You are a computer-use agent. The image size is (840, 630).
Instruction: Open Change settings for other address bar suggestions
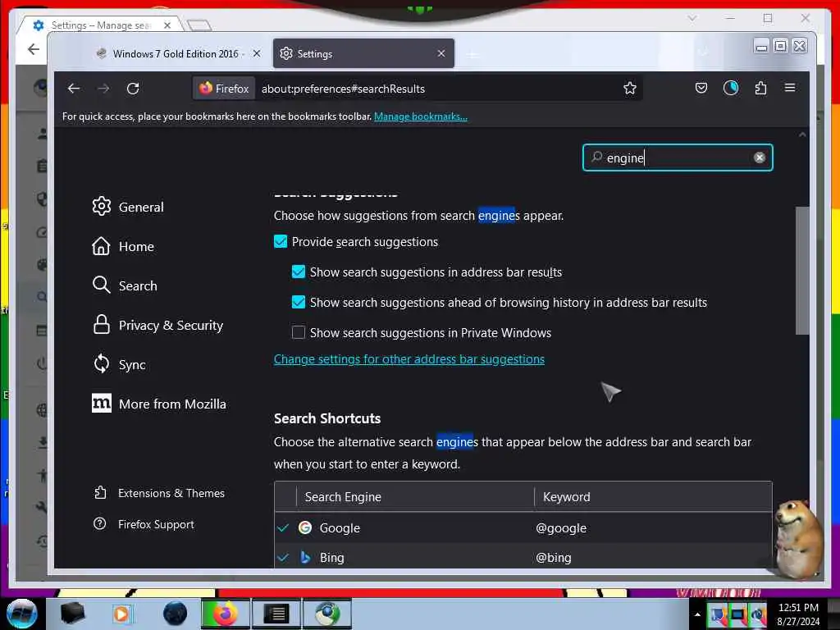(409, 359)
